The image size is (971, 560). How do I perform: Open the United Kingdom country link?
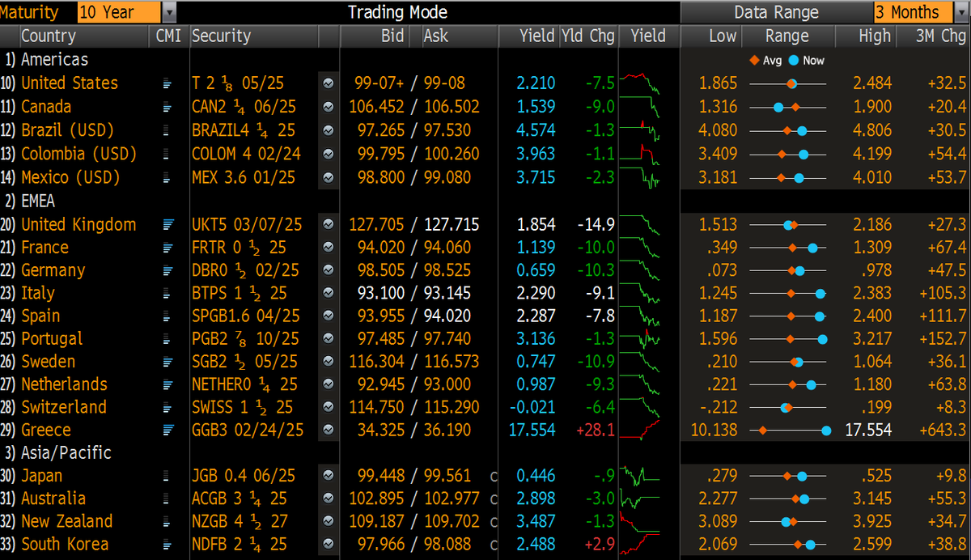coord(78,224)
